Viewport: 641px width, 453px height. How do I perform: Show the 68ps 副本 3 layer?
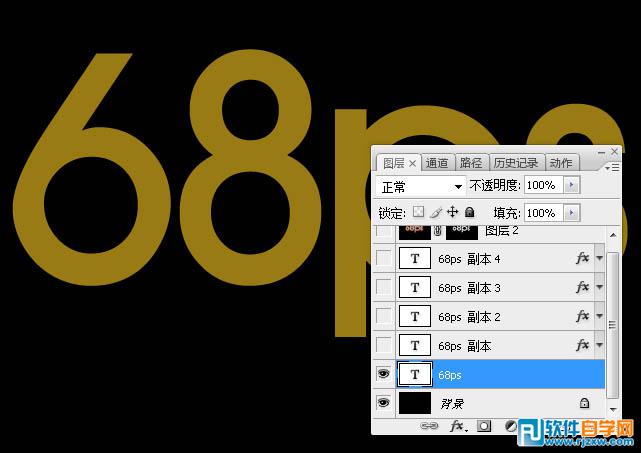(383, 287)
